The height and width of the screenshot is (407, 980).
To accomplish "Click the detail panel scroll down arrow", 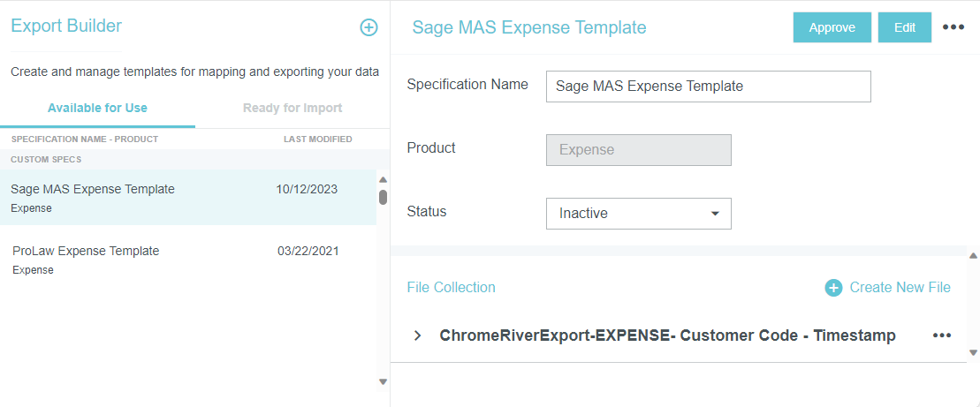I will click(x=973, y=352).
